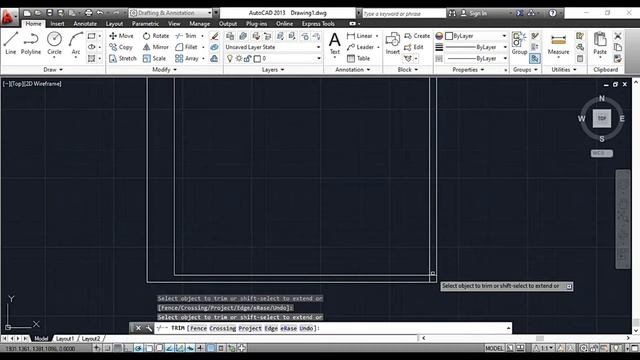Toggle layer 0 on/off lightbulb
This screenshot has height=360, width=640.
point(230,59)
